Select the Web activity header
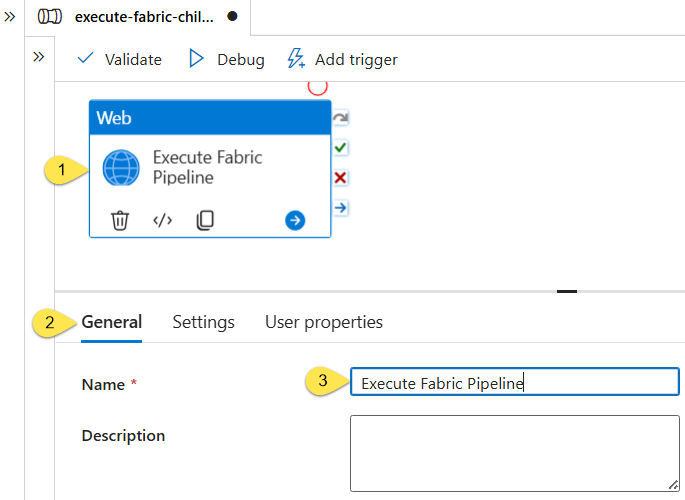685x500 pixels. (210, 118)
